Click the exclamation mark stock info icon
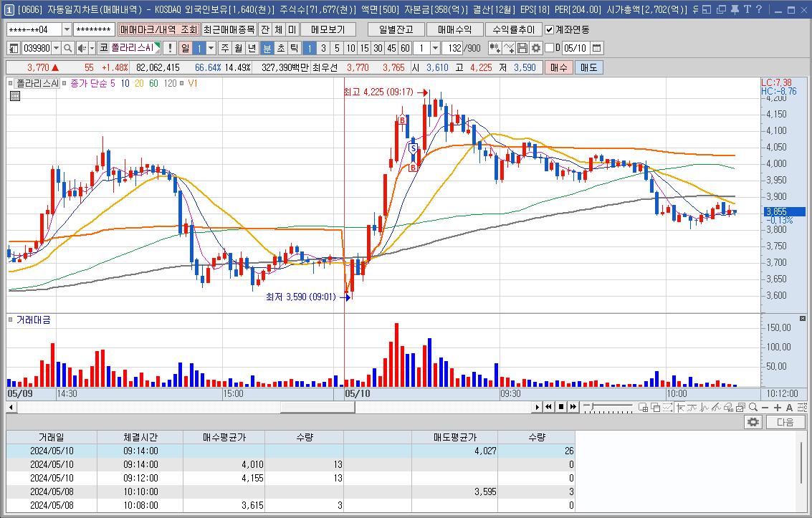This screenshot has height=518, width=812. point(170,48)
